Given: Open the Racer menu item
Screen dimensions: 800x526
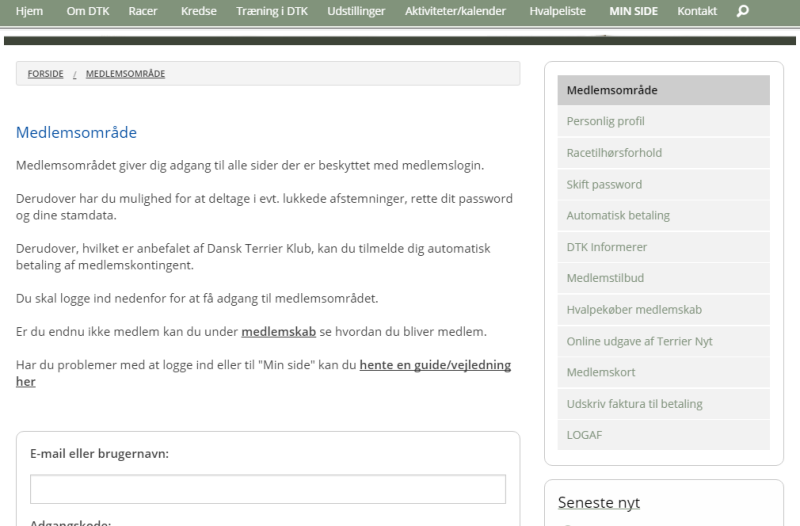Looking at the screenshot, I should click(x=143, y=11).
